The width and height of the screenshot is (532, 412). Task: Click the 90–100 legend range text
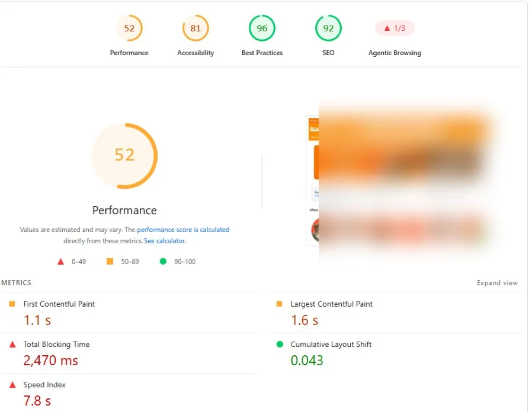[x=185, y=262]
